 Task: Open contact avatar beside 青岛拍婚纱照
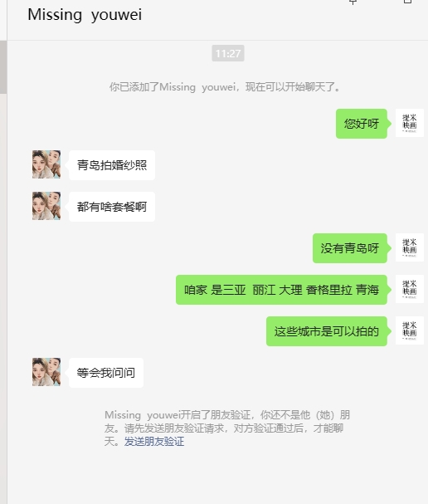click(46, 164)
